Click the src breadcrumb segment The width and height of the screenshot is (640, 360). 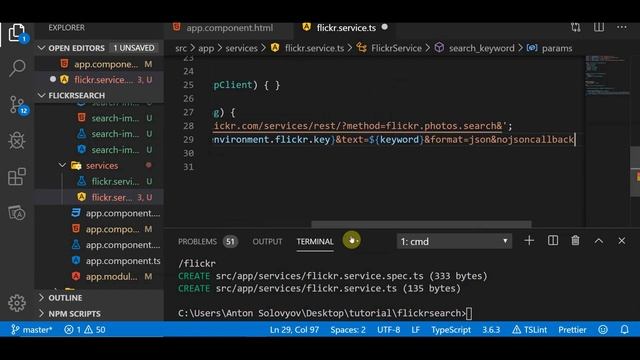pyautogui.click(x=181, y=48)
